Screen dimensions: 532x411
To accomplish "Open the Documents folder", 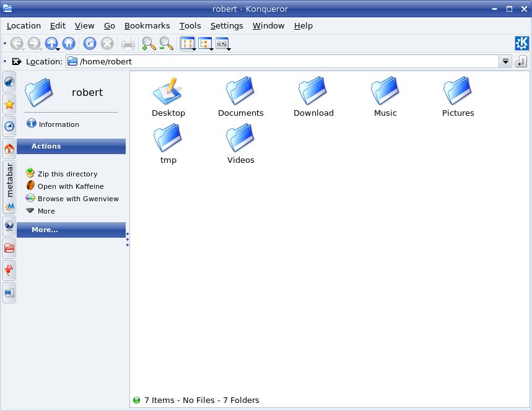I will tap(240, 97).
